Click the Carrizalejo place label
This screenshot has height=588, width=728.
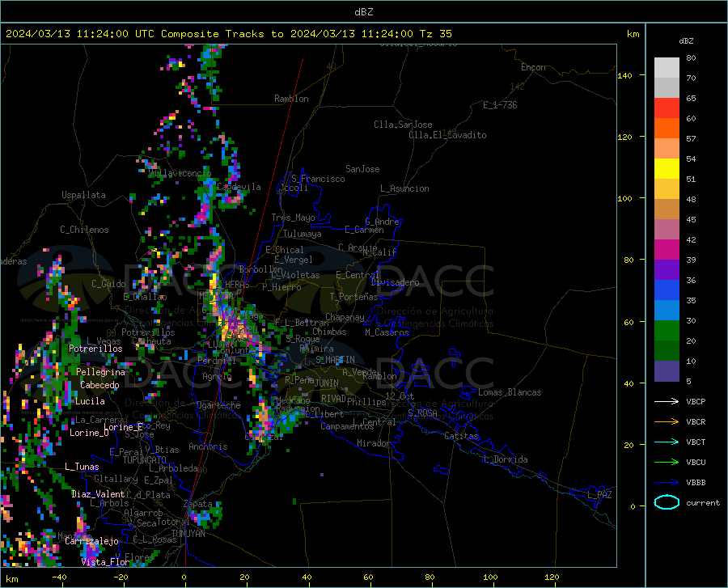pos(91,541)
